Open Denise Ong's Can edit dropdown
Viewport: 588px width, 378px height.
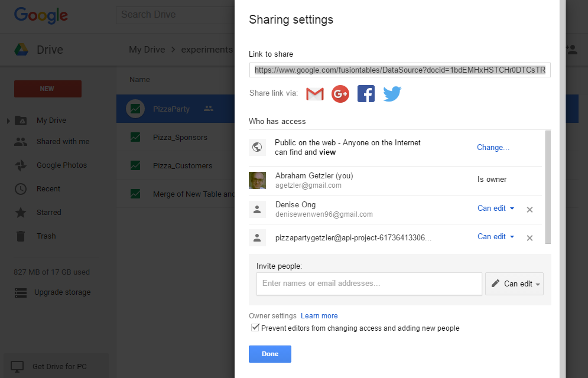click(x=495, y=208)
